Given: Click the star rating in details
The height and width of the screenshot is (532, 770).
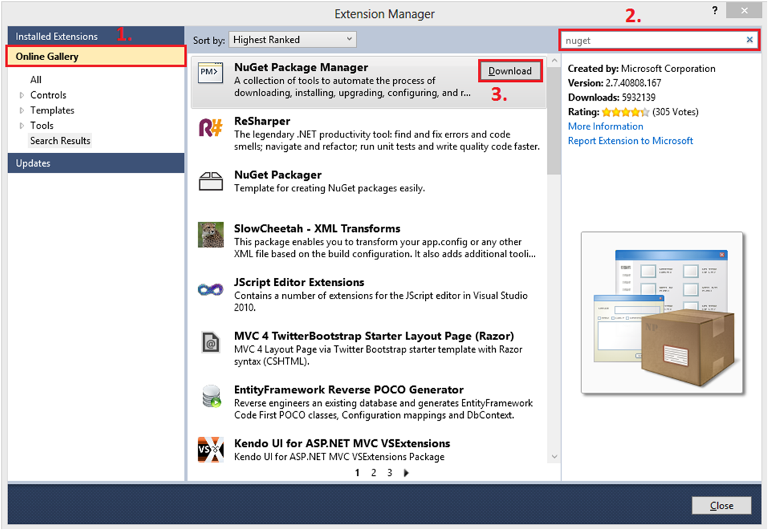Looking at the screenshot, I should (625, 113).
